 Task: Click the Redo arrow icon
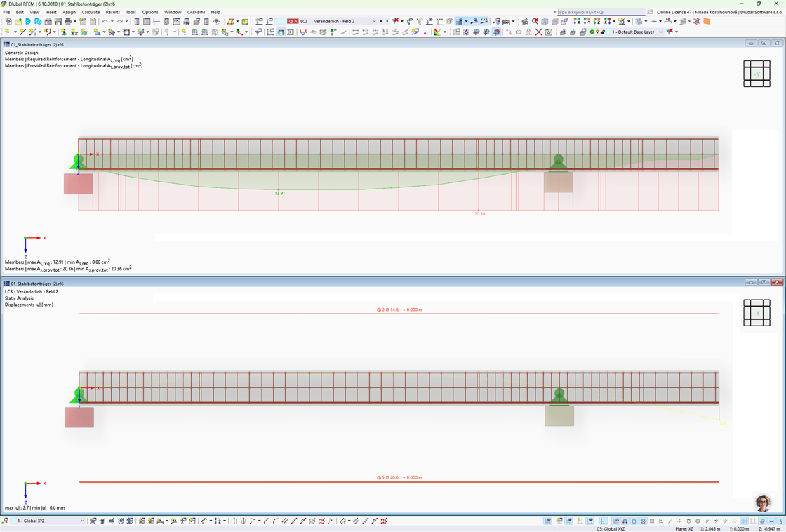coord(120,21)
